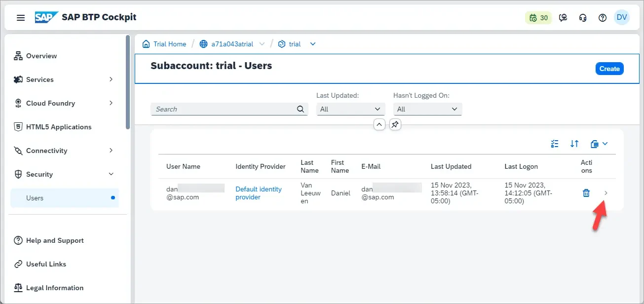This screenshot has width=644, height=304.
Task: Click the sort table icon
Action: pyautogui.click(x=574, y=144)
